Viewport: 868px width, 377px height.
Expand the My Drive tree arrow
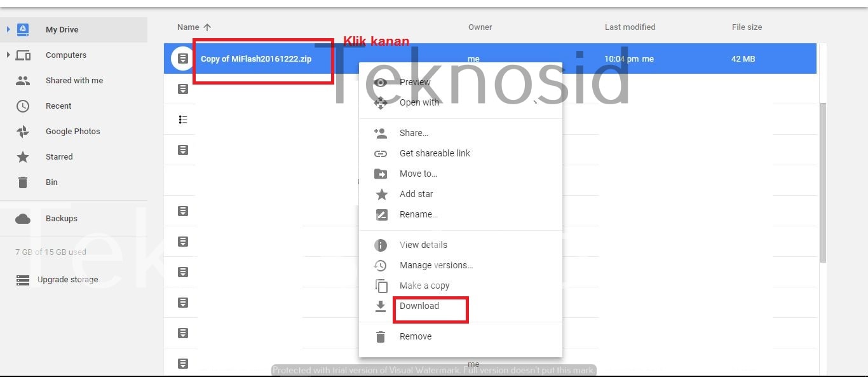coord(8,29)
